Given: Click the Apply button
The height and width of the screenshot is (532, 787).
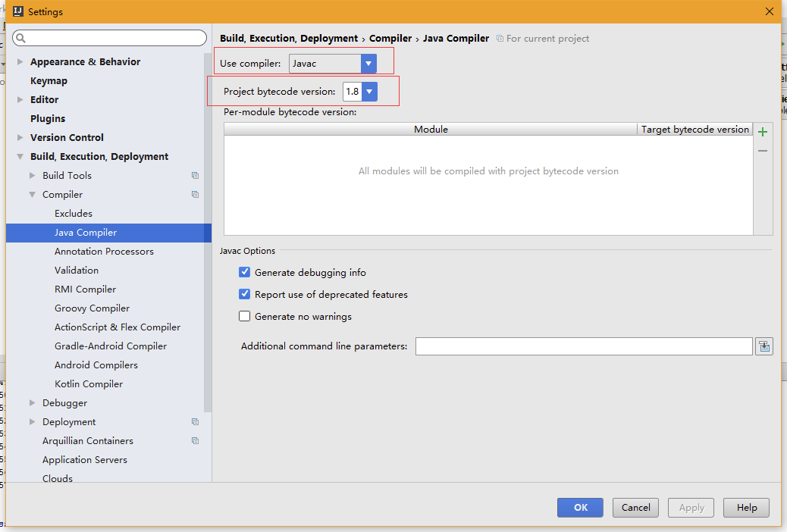Looking at the screenshot, I should pyautogui.click(x=691, y=508).
